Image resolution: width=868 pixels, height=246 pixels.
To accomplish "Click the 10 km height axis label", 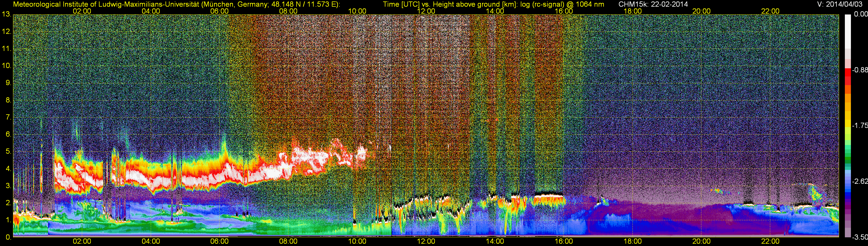I will coord(6,65).
